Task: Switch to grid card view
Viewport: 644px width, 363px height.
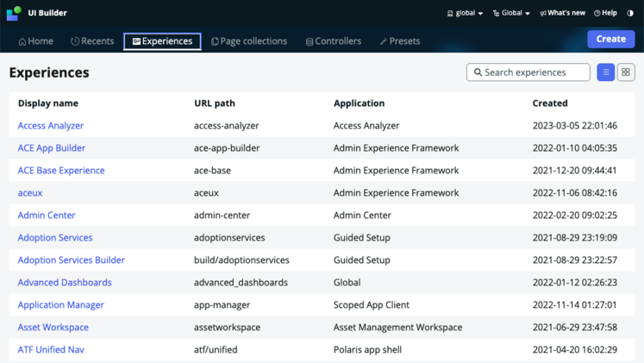Action: pyautogui.click(x=626, y=72)
